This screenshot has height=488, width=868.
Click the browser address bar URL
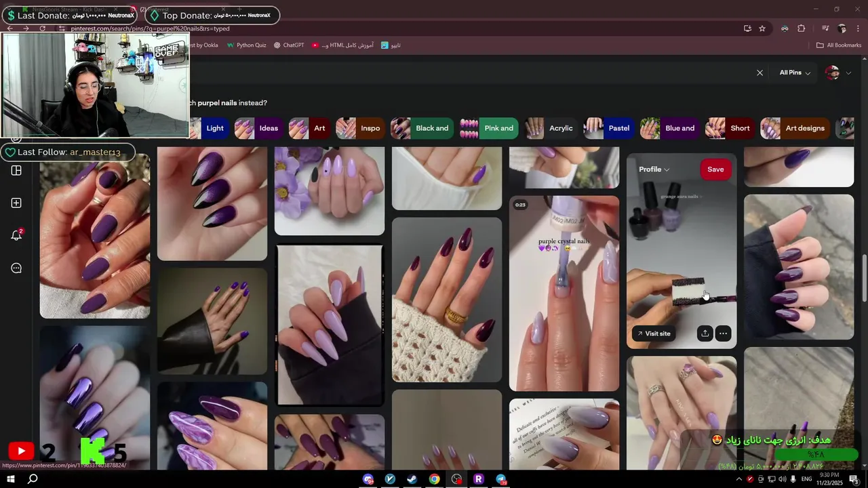[x=150, y=28]
